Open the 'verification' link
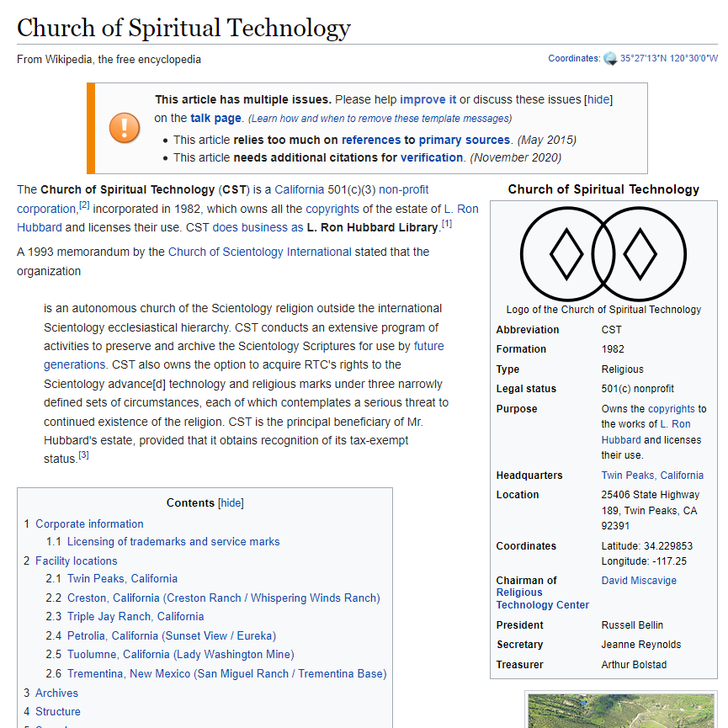 [x=432, y=158]
